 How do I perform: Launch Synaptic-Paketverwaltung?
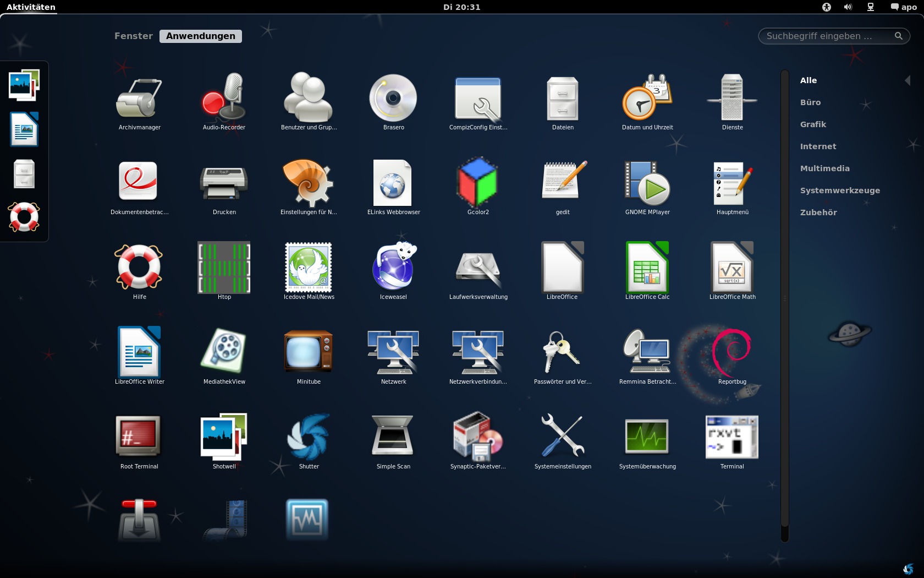click(478, 441)
